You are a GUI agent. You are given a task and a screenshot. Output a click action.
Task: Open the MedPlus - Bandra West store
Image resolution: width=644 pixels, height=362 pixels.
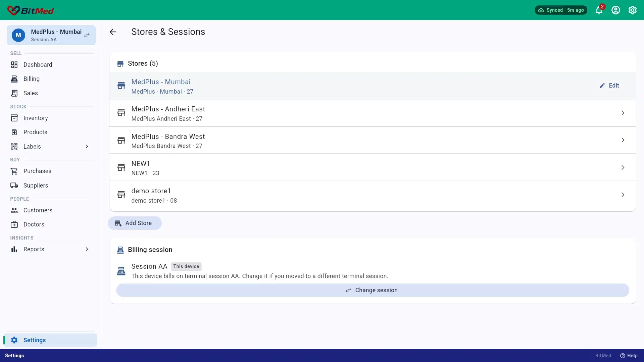pyautogui.click(x=373, y=140)
